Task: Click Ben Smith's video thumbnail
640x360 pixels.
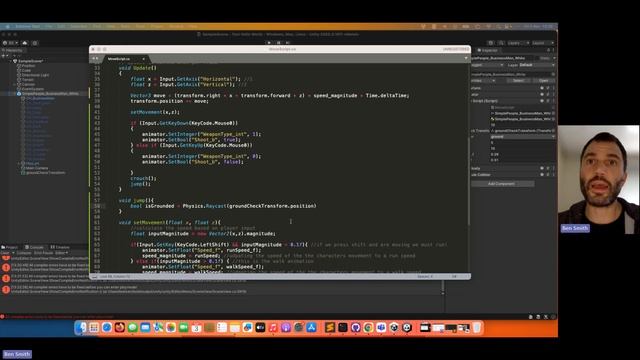Action: click(598, 180)
